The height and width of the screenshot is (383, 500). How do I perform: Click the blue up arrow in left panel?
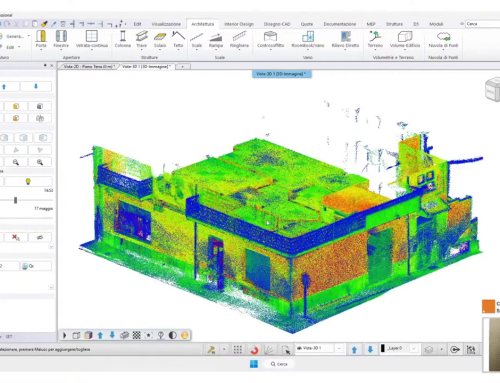point(4,87)
